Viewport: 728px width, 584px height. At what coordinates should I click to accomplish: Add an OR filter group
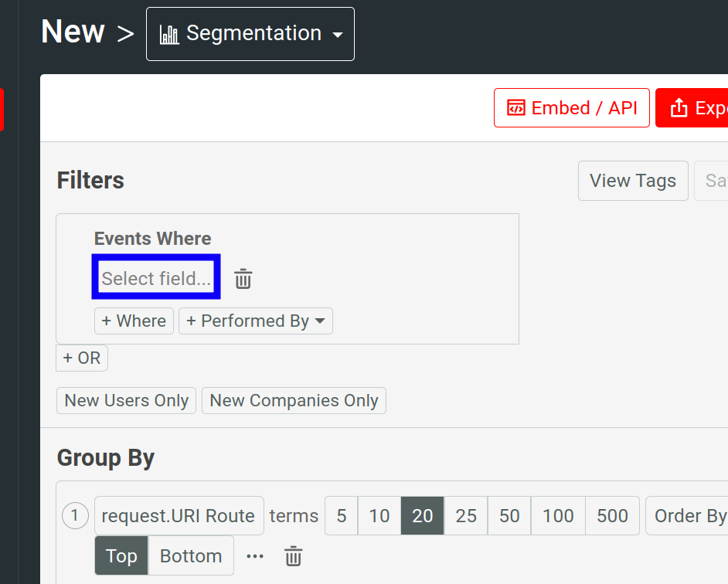coord(81,358)
